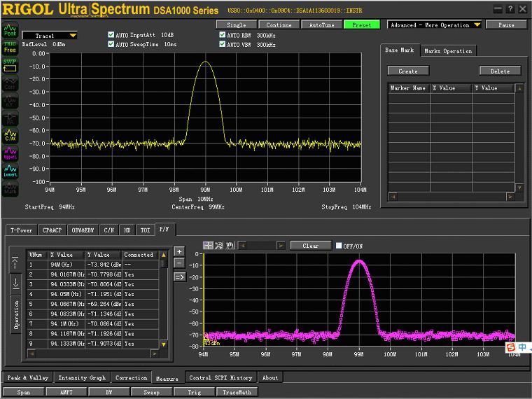Switch to the Marks Operation tab
Viewport: 532px width, 399px height.
click(448, 51)
